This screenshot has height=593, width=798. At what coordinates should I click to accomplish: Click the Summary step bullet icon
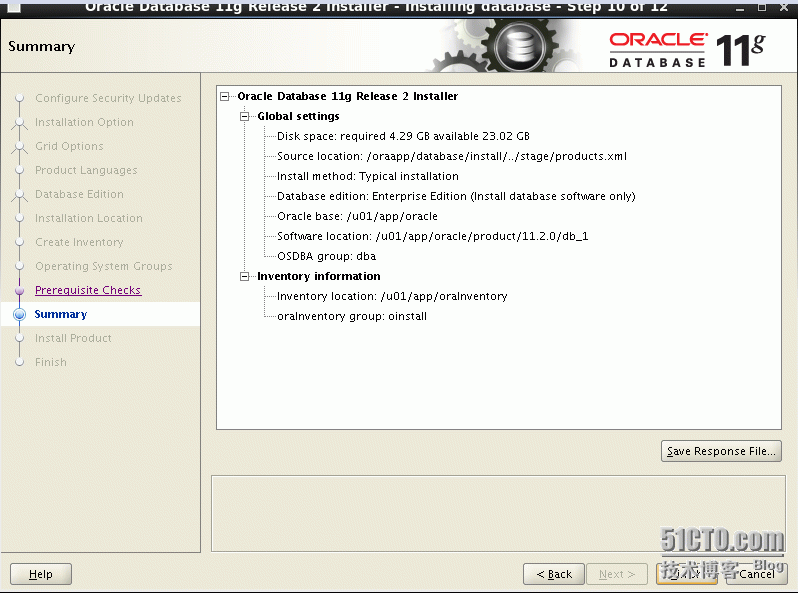tap(19, 315)
